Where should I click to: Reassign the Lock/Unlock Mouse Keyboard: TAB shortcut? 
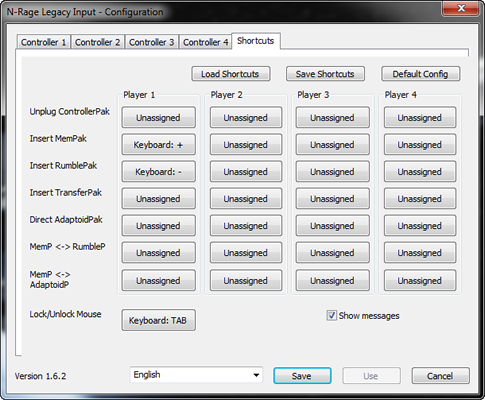click(x=158, y=320)
